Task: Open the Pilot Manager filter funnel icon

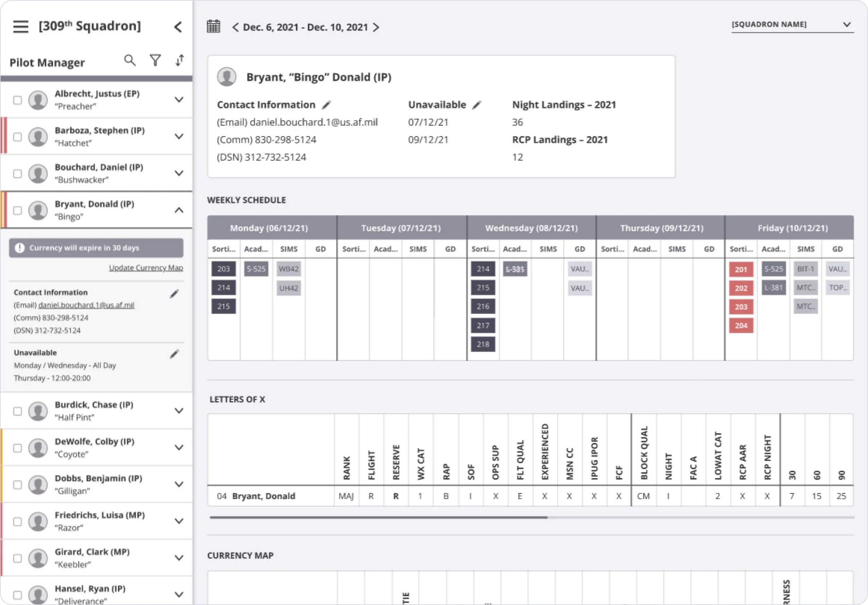Action: click(x=156, y=60)
